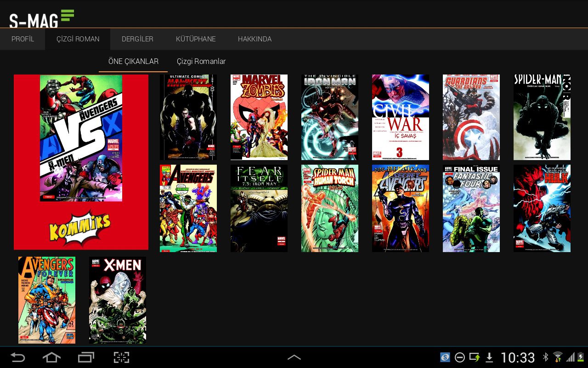The height and width of the screenshot is (368, 588).
Task: Open the PROFİL tab
Action: click(x=23, y=39)
